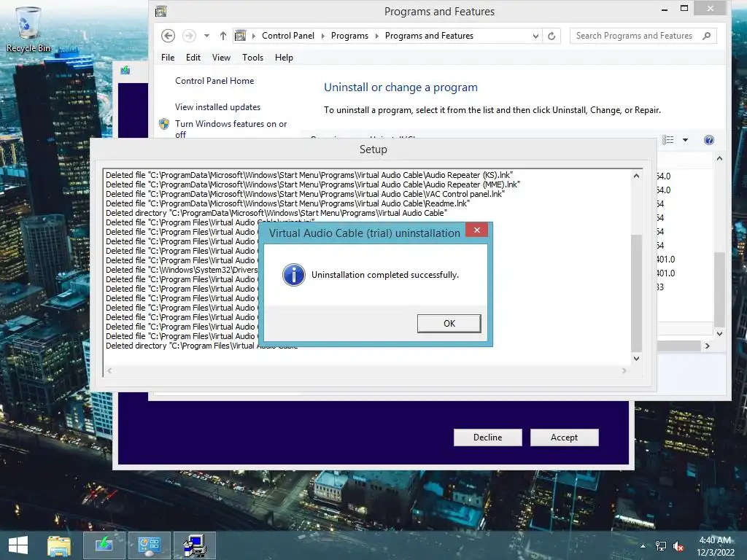This screenshot has height=560, width=747.
Task: Click the Decline button
Action: click(x=487, y=437)
